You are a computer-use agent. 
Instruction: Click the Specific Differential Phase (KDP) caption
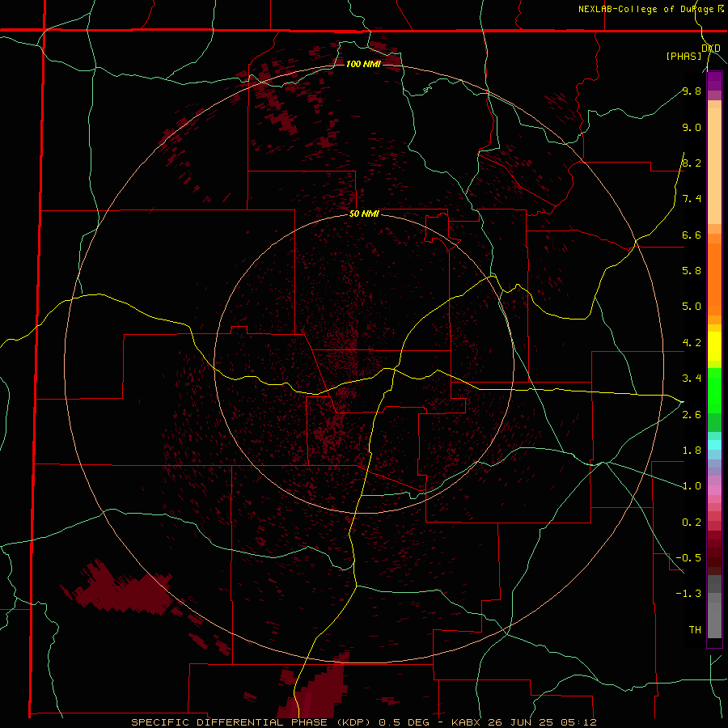[251, 722]
